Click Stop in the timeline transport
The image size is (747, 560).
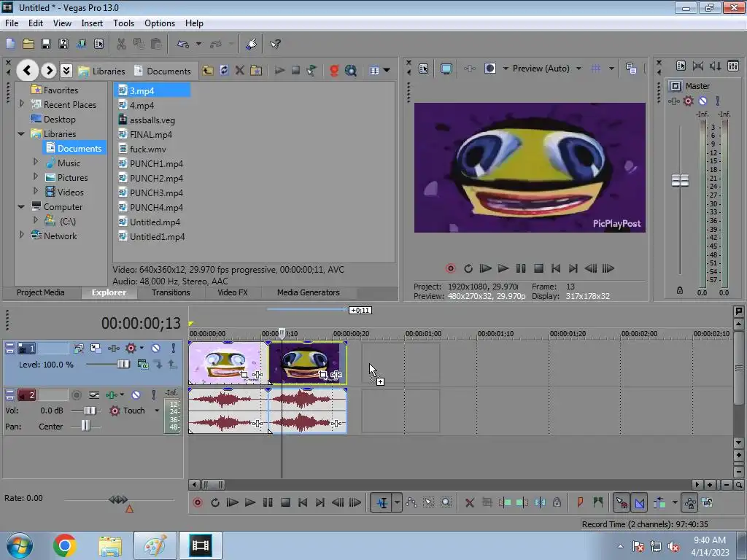click(x=285, y=502)
